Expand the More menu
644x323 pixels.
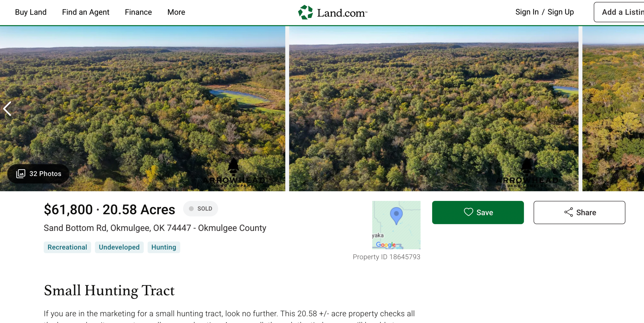point(176,12)
